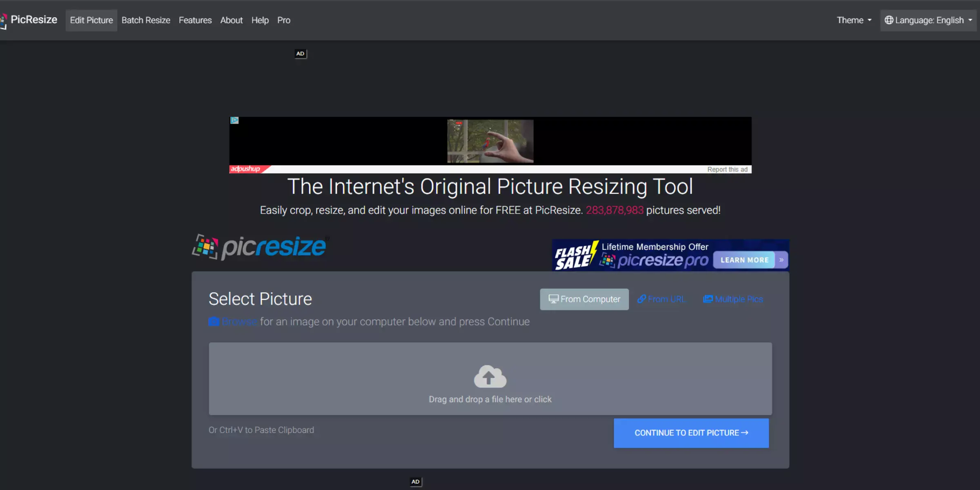
Task: Switch to the Edit Picture tab
Action: point(91,20)
